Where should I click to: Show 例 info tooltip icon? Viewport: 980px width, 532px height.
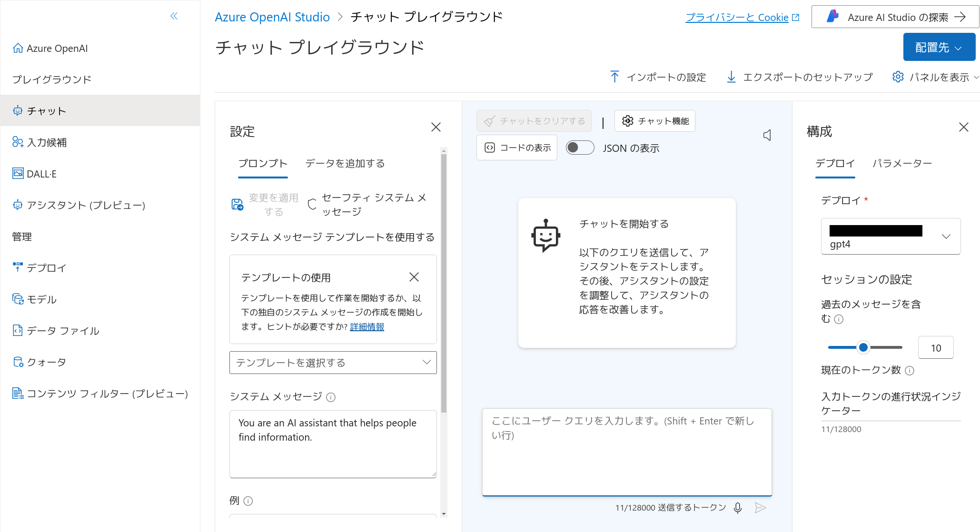click(x=248, y=501)
